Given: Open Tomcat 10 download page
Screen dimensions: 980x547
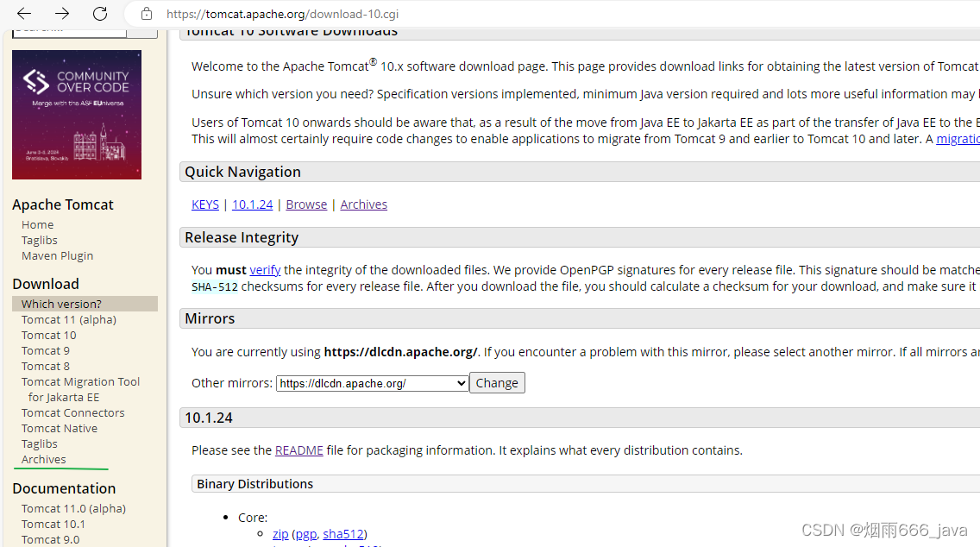Looking at the screenshot, I should pyautogui.click(x=49, y=335).
